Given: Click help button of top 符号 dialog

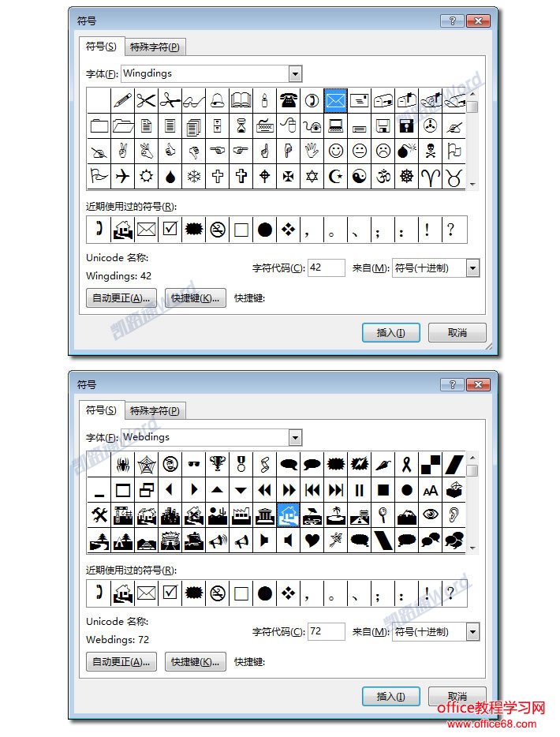Looking at the screenshot, I should pyautogui.click(x=453, y=21).
